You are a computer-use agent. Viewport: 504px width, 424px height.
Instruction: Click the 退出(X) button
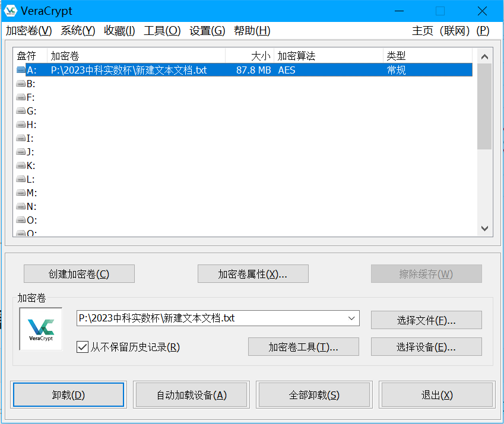pyautogui.click(x=437, y=395)
